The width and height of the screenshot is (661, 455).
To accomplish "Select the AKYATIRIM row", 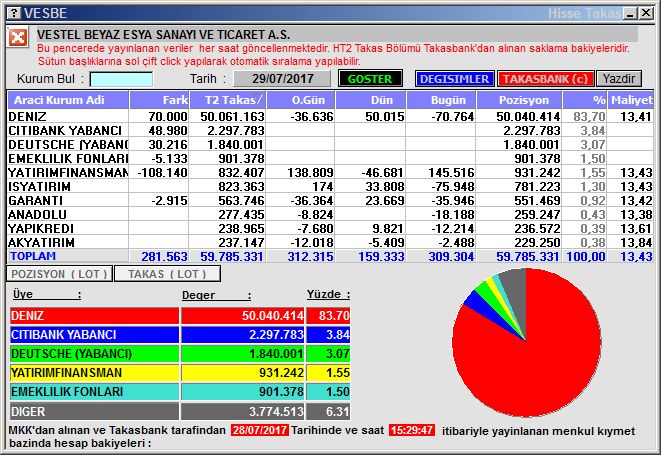I will [330, 242].
